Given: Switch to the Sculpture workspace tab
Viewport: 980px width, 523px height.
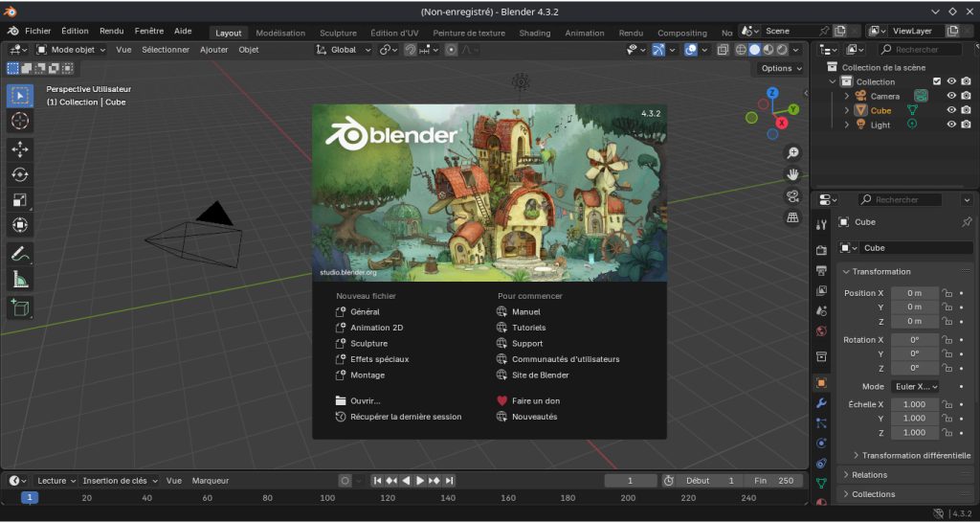Looking at the screenshot, I should coord(338,34).
